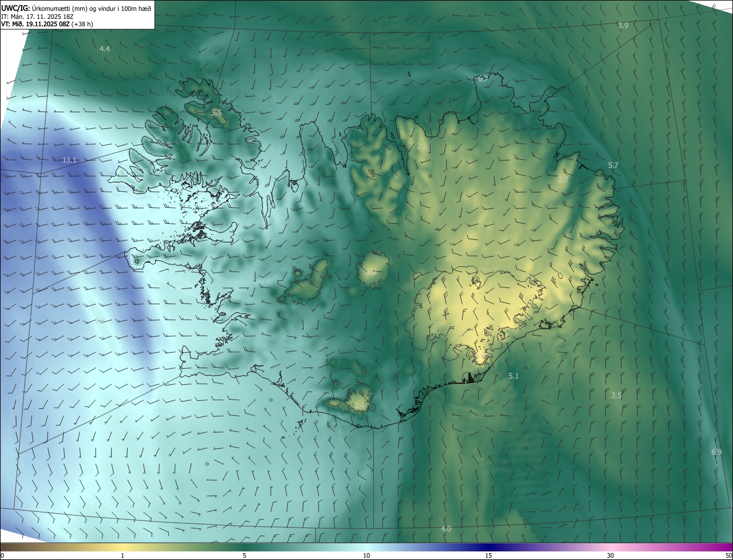Click colorbar tick label 1
Image resolution: width=733 pixels, height=560 pixels.
[x=123, y=556]
